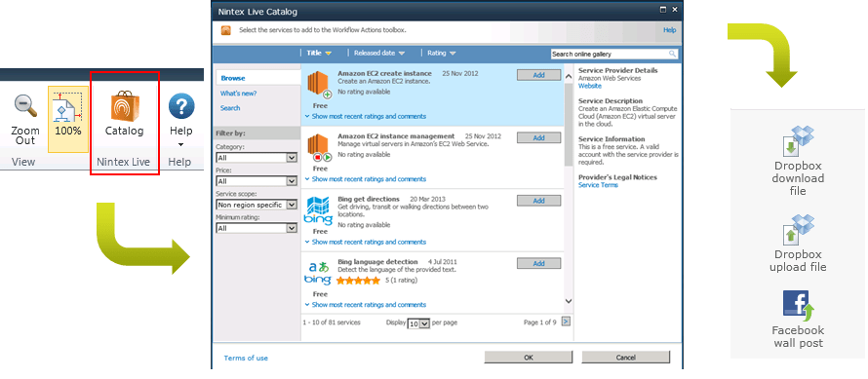Add Amazon EC2 instance management service
Viewport: 868px width, 379px height.
pos(538,137)
